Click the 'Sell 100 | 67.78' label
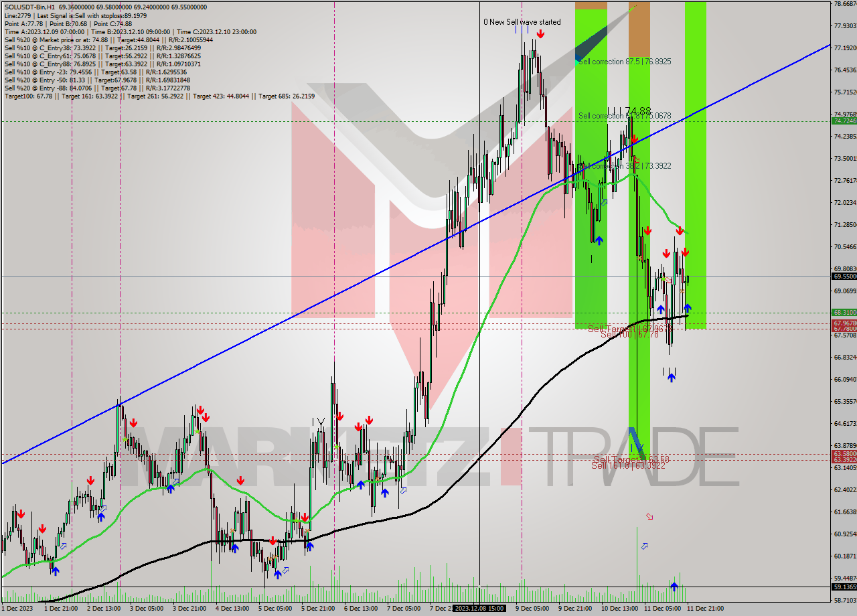Viewport: 857px width, 616px height. 629,333
